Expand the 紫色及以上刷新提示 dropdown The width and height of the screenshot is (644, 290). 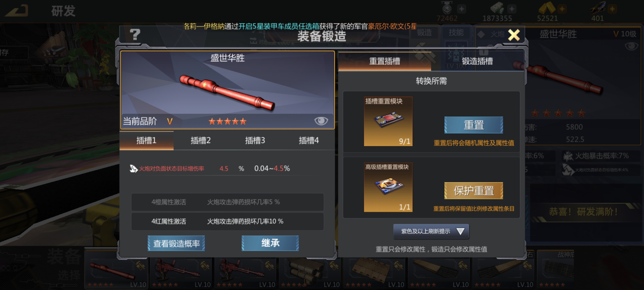point(431,231)
